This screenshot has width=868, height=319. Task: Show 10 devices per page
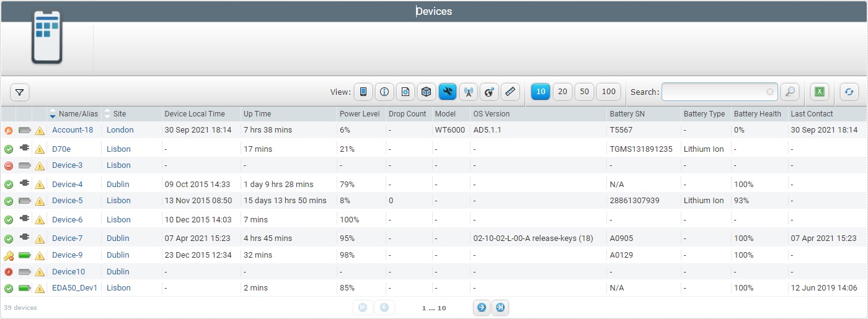[541, 92]
